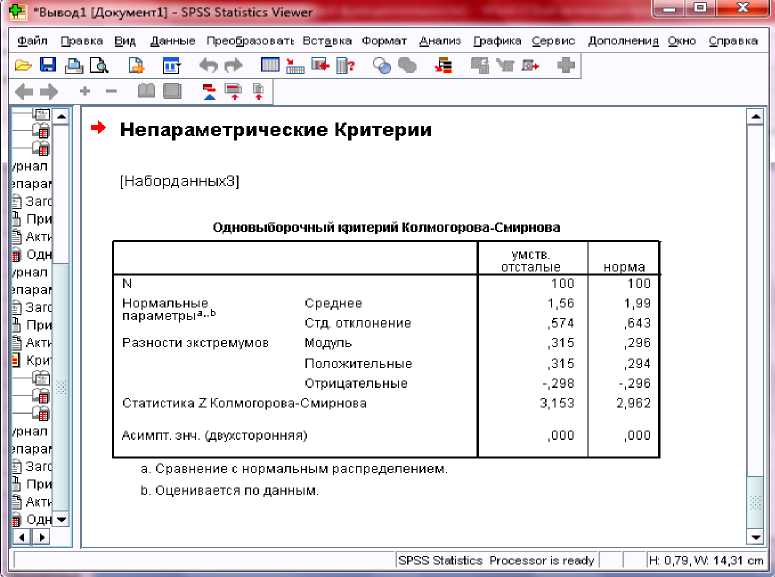Click the Undo arrow icon
Viewport: 775px width, 577px height.
(208, 65)
